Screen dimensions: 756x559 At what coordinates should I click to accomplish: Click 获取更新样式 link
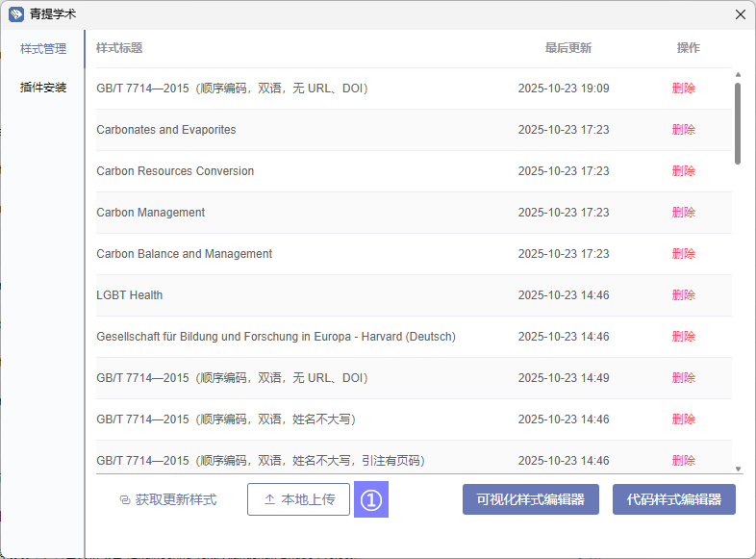point(167,500)
